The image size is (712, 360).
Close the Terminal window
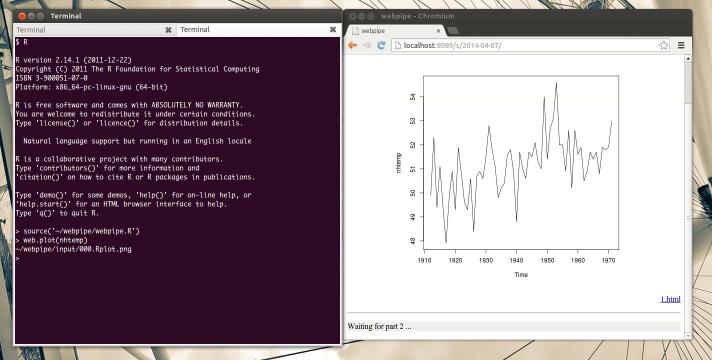point(21,16)
